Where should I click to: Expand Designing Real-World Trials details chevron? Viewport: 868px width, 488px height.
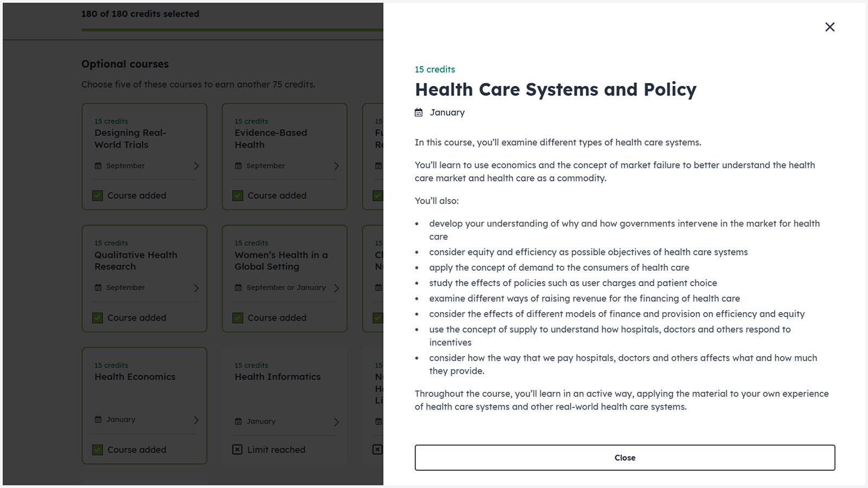tap(196, 166)
